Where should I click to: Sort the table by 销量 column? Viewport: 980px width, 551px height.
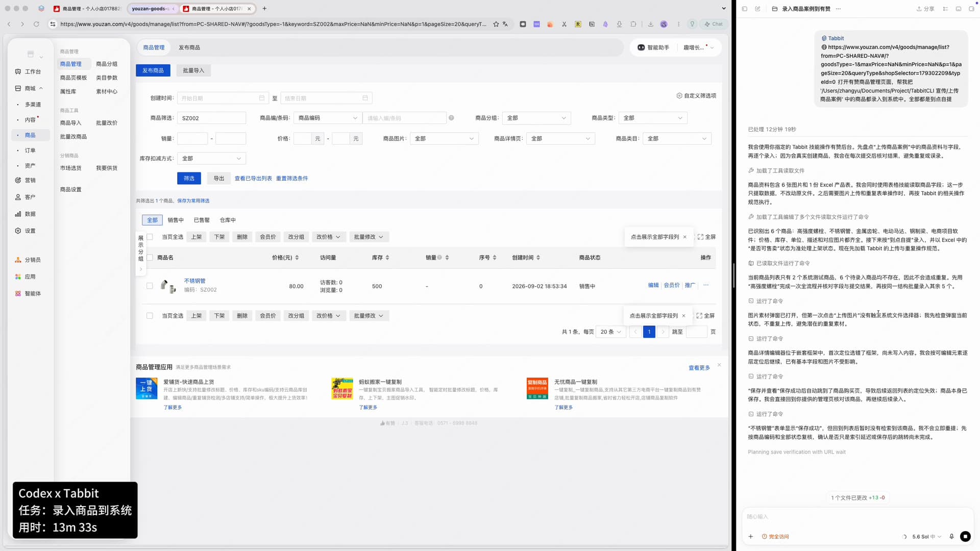point(447,258)
